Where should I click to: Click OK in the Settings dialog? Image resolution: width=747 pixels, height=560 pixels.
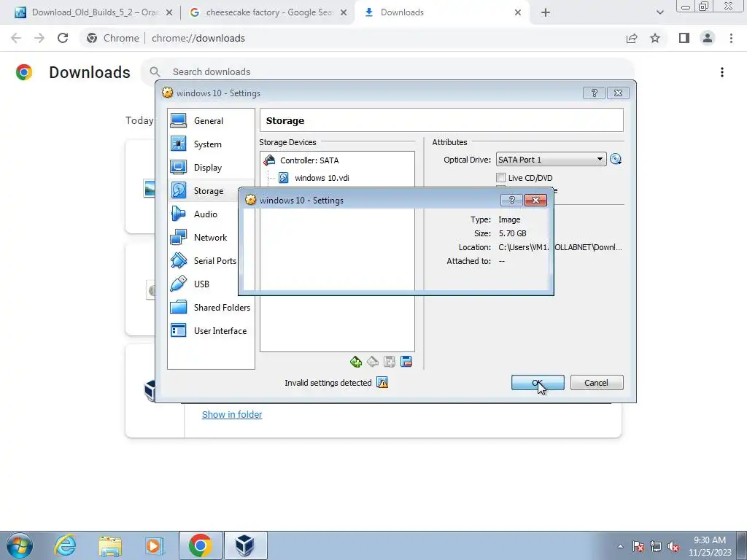[x=538, y=383]
